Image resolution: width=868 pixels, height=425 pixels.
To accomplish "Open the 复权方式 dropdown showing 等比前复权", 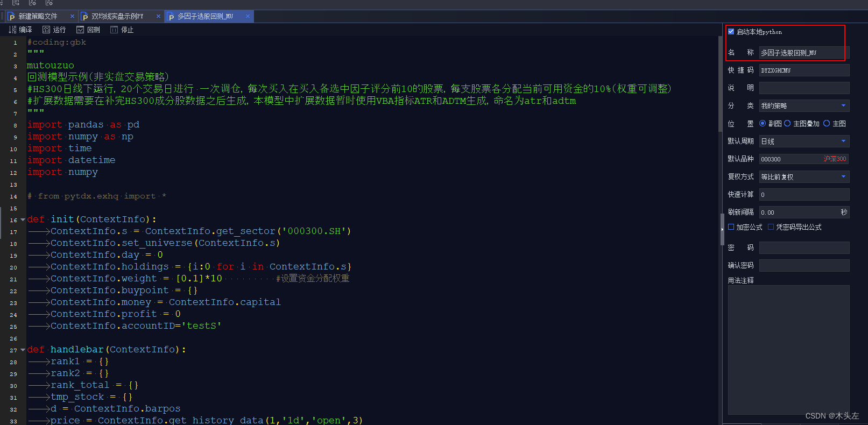I will pos(804,176).
